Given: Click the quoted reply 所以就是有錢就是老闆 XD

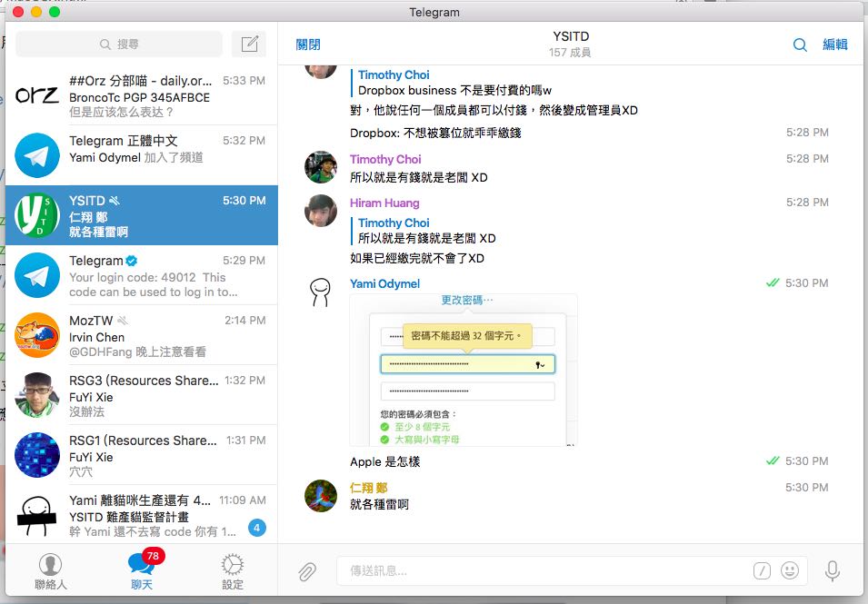Looking at the screenshot, I should (x=424, y=231).
